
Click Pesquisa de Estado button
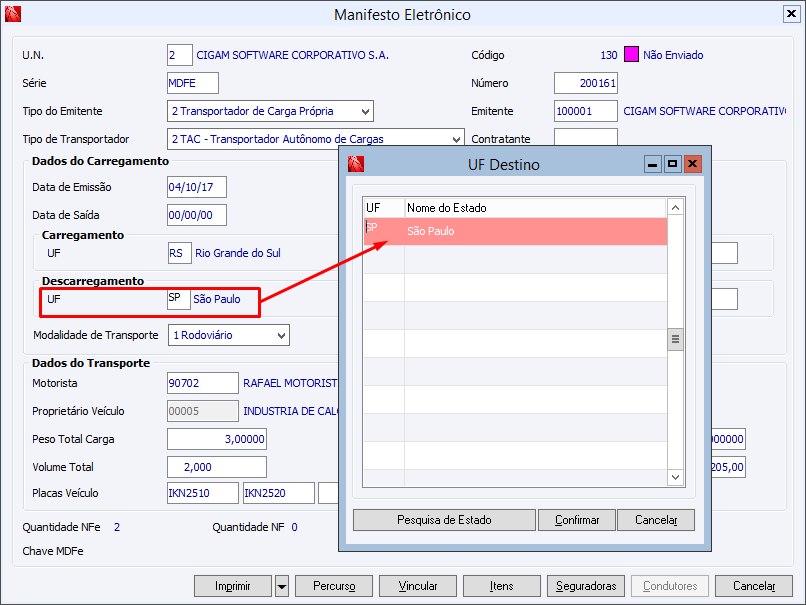445,520
